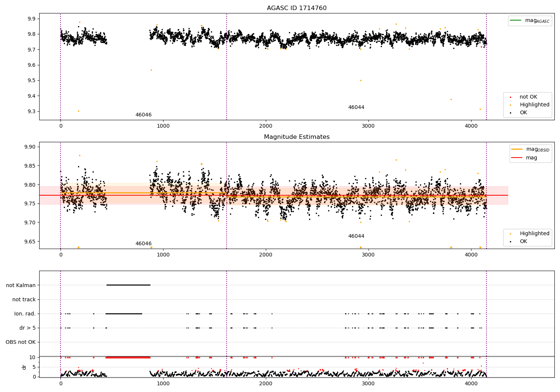Click the "dr" y-axis label
The width and height of the screenshot is (560, 392).
(x=24, y=367)
